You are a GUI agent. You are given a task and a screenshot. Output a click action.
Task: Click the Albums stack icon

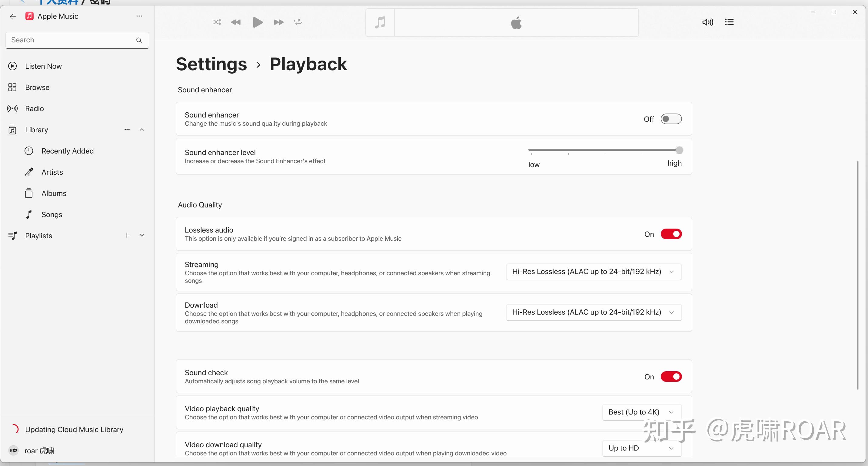pos(29,193)
